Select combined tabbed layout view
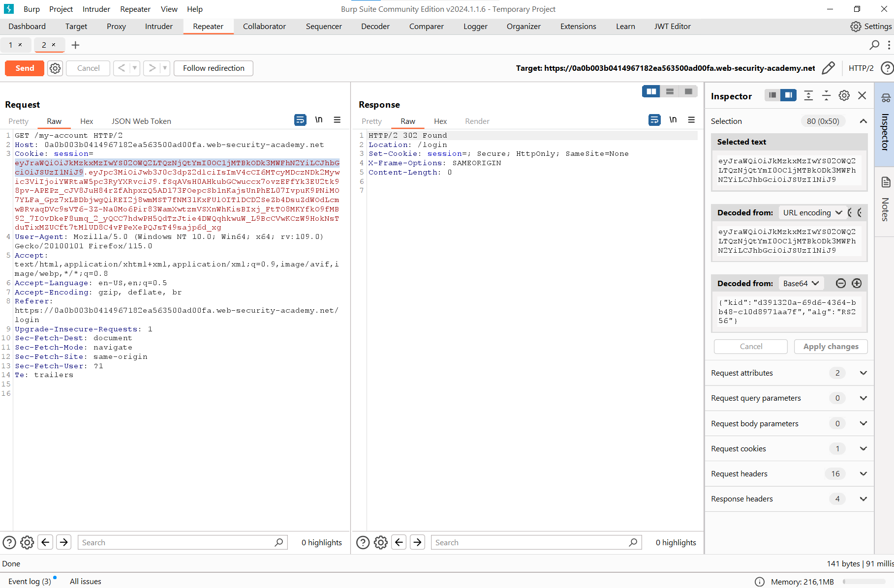 pos(688,91)
